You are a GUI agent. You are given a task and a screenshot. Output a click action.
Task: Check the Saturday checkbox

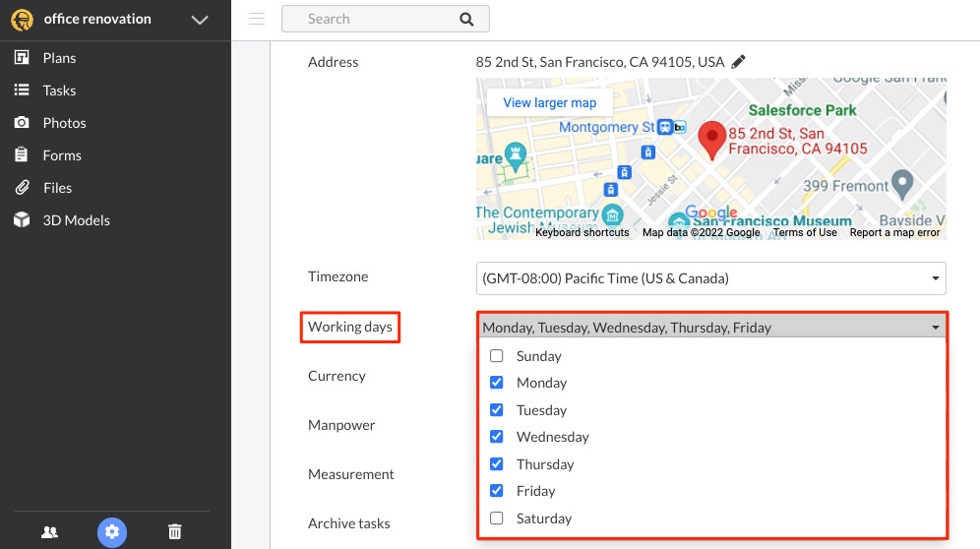(497, 518)
